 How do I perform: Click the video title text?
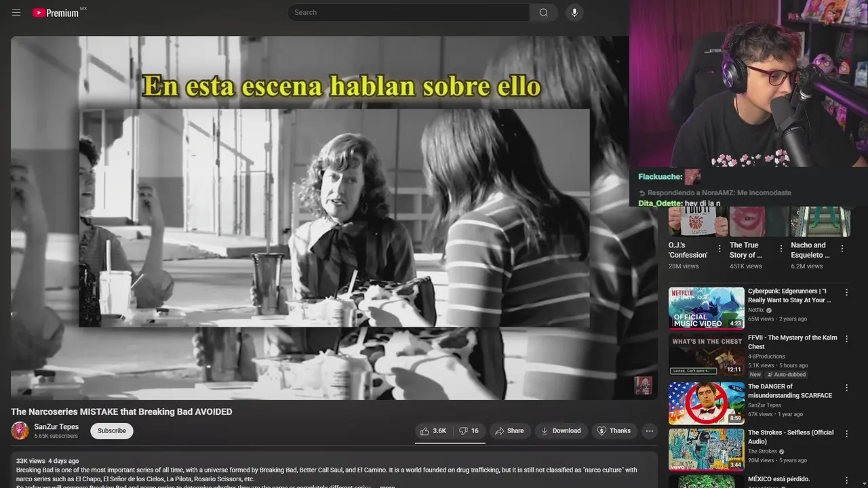pyautogui.click(x=121, y=411)
